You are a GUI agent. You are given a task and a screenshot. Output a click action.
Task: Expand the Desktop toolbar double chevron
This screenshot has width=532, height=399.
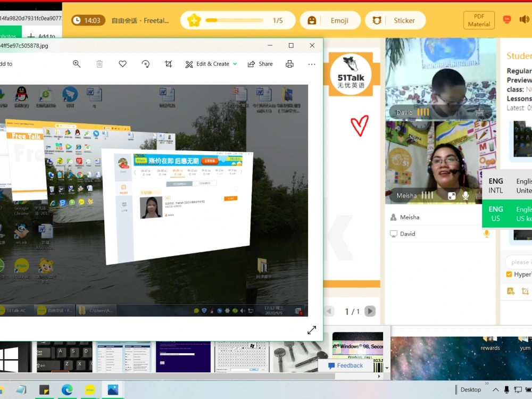(x=487, y=384)
